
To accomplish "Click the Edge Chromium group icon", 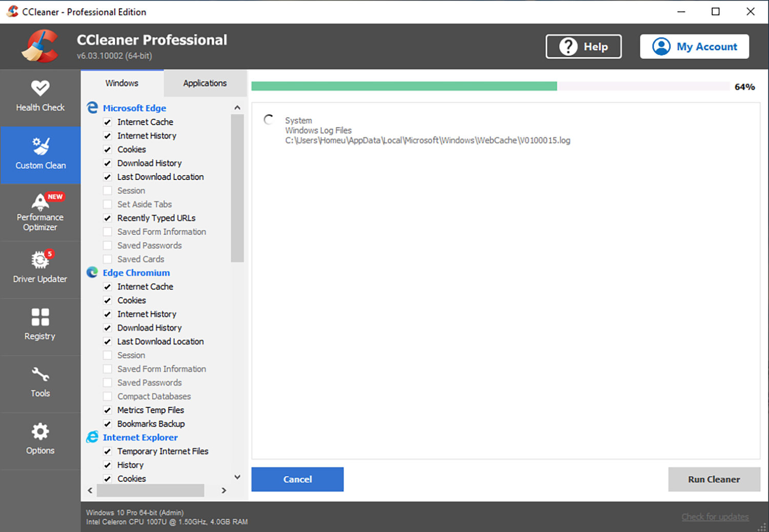I will click(92, 272).
